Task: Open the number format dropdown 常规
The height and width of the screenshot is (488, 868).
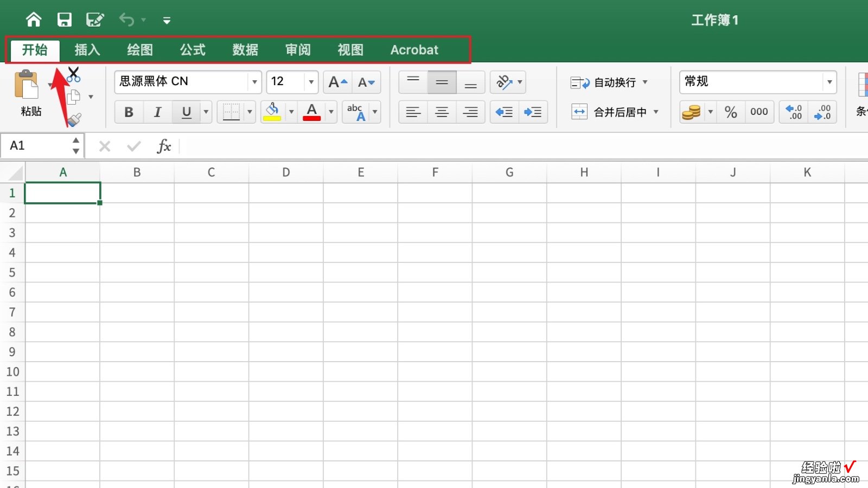Action: (758, 82)
